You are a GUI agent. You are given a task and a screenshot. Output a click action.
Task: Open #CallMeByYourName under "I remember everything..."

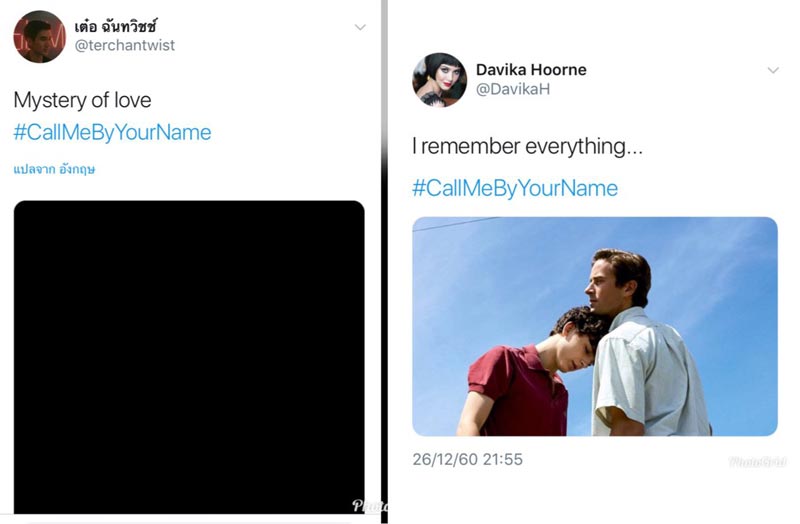[515, 188]
